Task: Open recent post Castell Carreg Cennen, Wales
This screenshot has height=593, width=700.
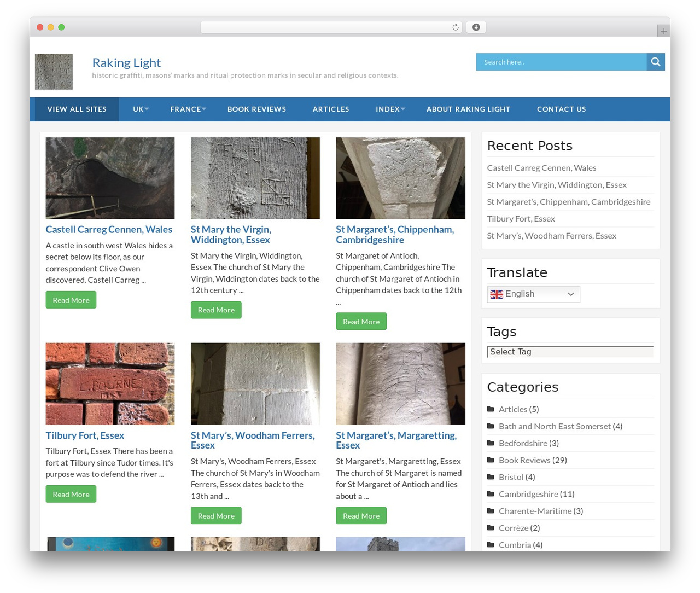Action: pos(541,168)
